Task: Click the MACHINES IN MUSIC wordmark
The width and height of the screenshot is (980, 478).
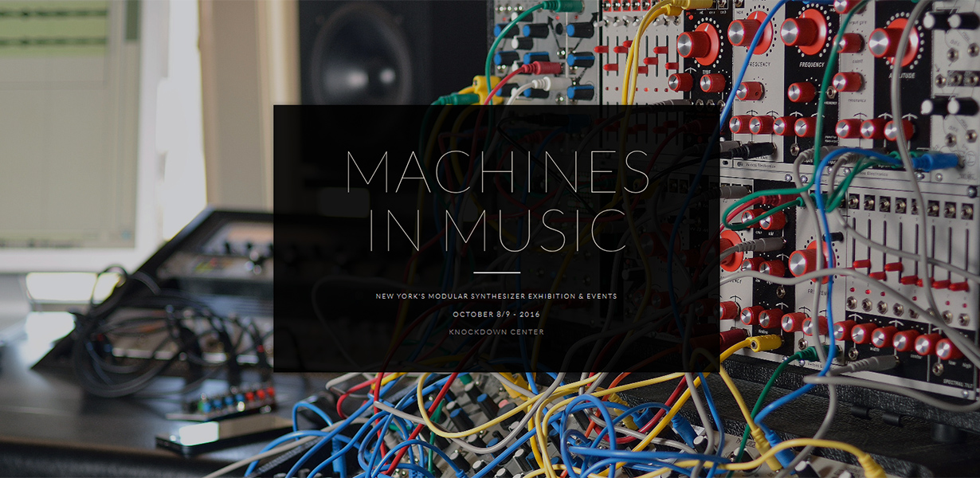Action: (x=498, y=199)
